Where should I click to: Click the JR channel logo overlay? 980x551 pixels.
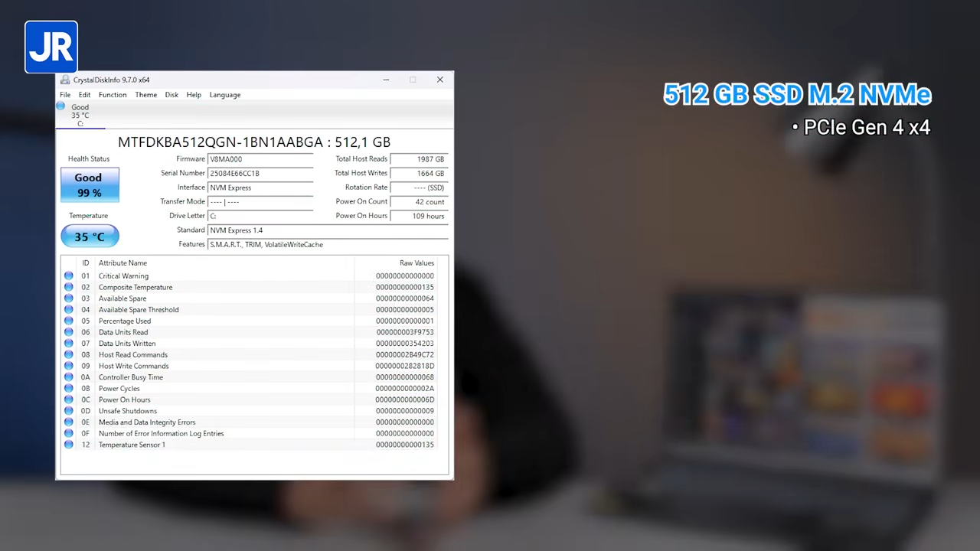(x=51, y=47)
